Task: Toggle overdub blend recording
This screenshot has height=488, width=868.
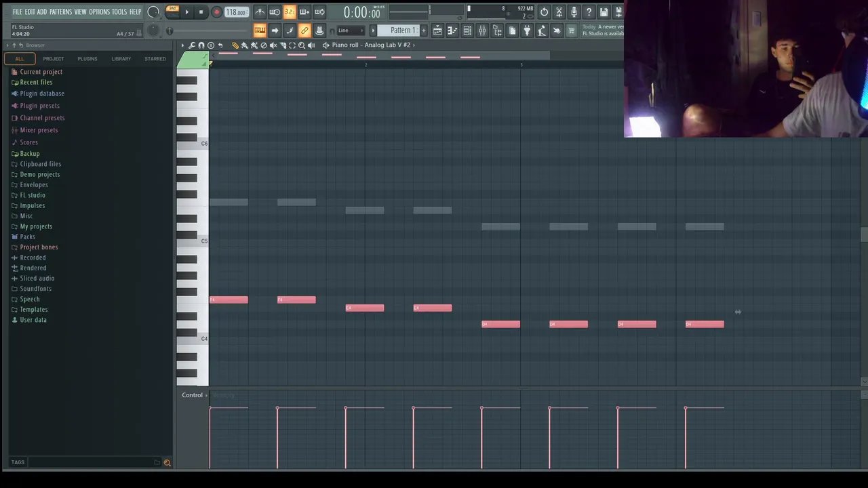Action: coord(305,12)
